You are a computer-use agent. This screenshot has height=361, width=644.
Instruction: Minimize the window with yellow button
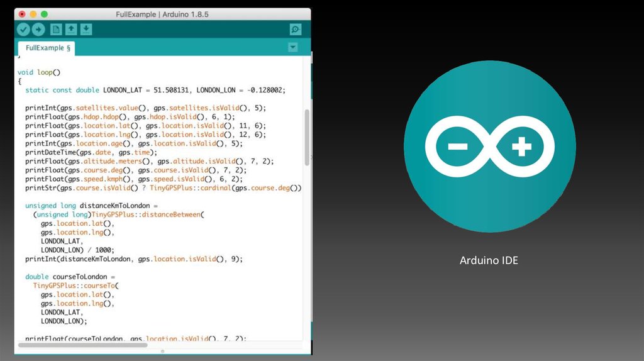tap(33, 13)
